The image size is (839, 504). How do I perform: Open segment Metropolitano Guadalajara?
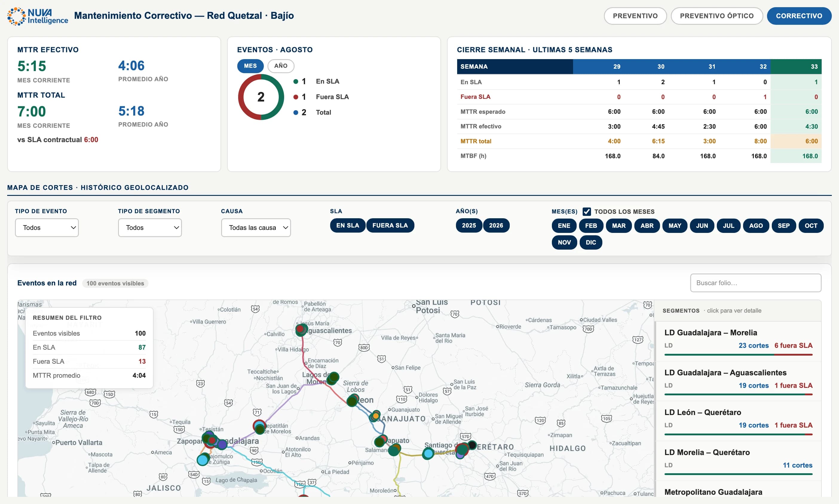point(738,490)
